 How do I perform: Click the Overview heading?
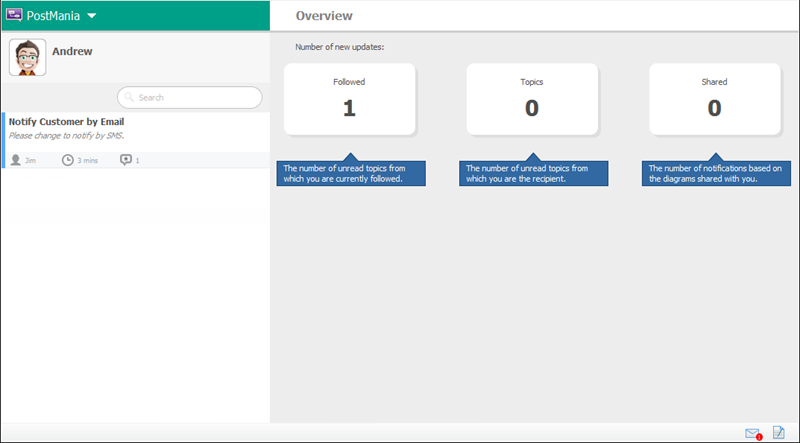pyautogui.click(x=324, y=16)
